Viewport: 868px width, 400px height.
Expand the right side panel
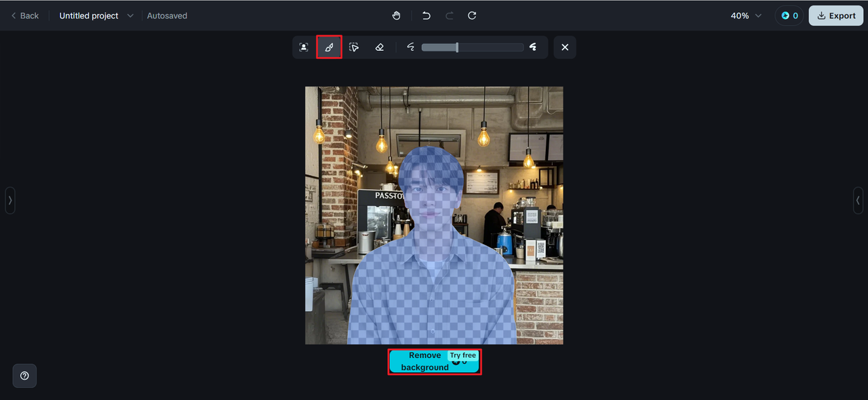point(858,201)
